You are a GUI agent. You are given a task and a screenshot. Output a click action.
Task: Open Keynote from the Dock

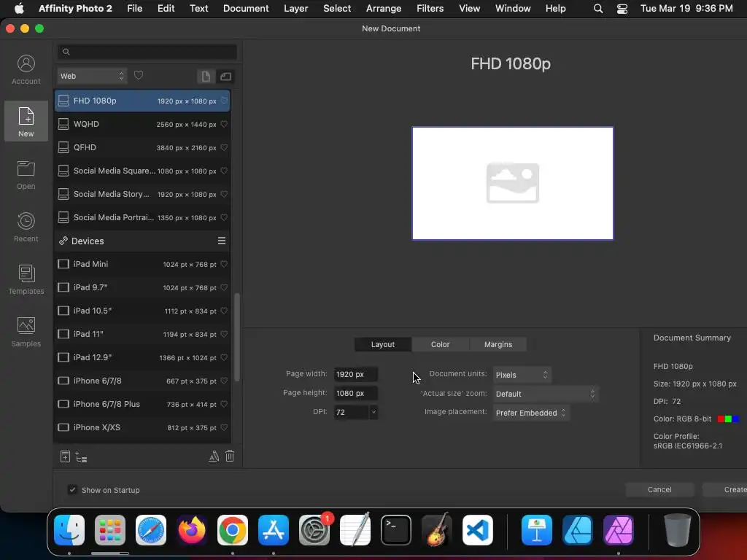coord(536,530)
